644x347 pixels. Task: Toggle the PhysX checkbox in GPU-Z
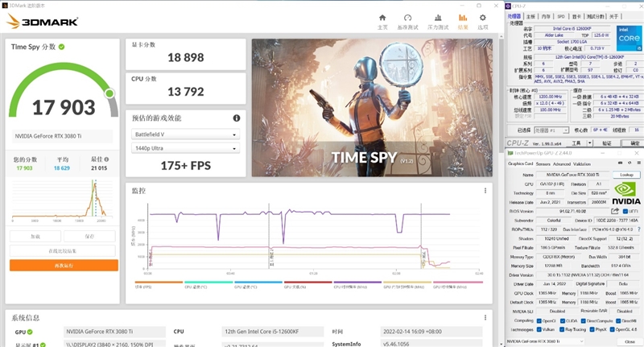pos(592,329)
